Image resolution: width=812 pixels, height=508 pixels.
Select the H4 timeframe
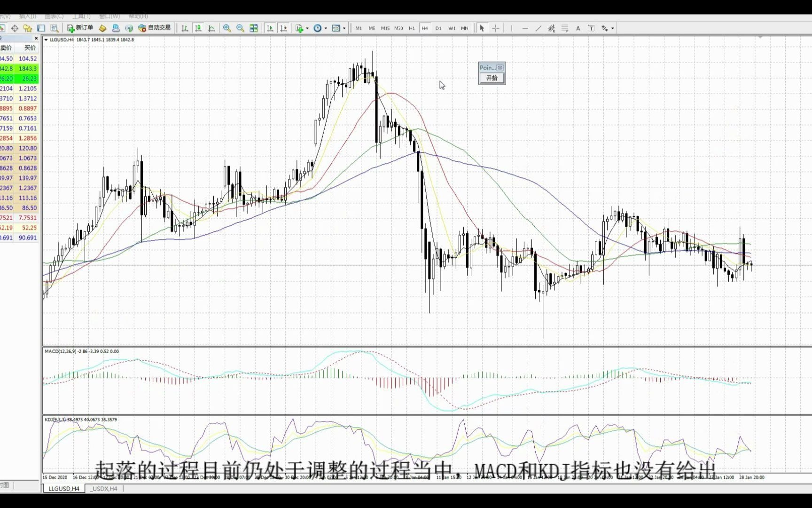(x=425, y=28)
